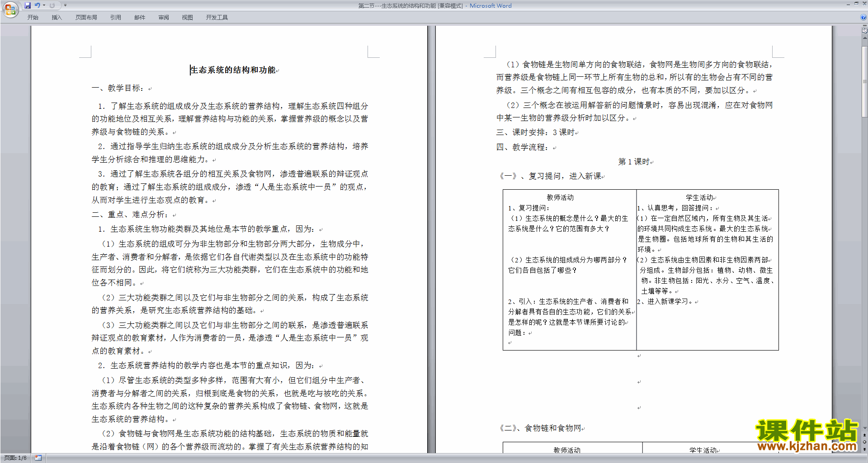Restore down the Word window
This screenshot has height=463, width=868.
[x=856, y=4]
